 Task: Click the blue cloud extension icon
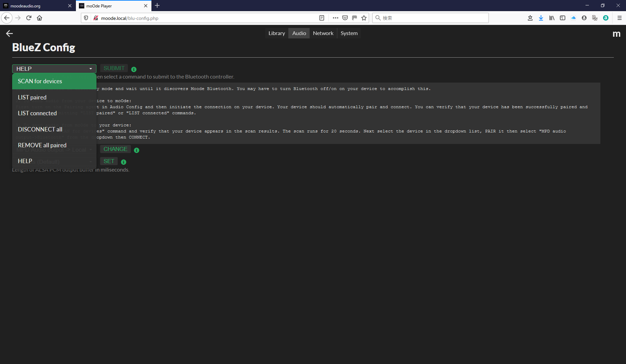point(573,18)
